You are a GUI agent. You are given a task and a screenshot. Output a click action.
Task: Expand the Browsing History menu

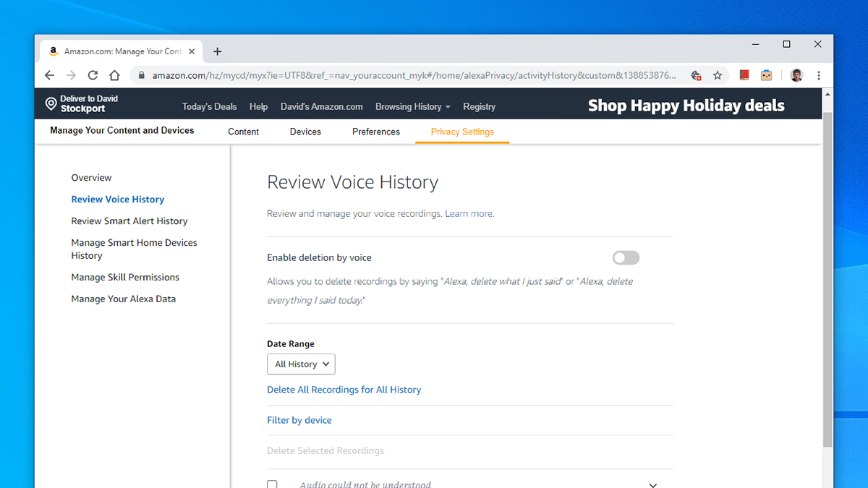[412, 106]
